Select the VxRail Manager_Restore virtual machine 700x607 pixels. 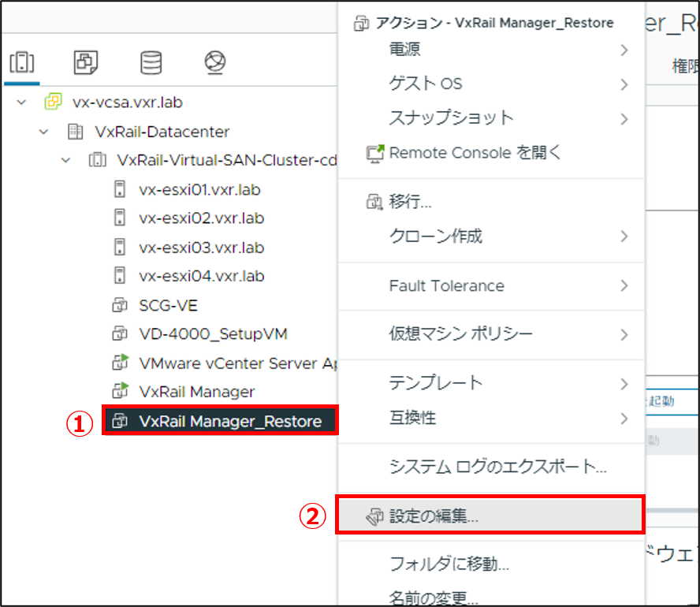point(230,421)
